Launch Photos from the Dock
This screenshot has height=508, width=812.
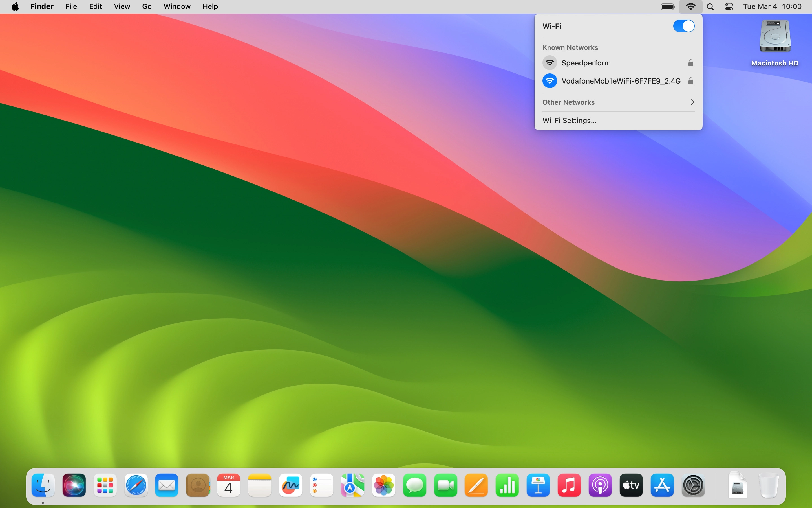(383, 485)
